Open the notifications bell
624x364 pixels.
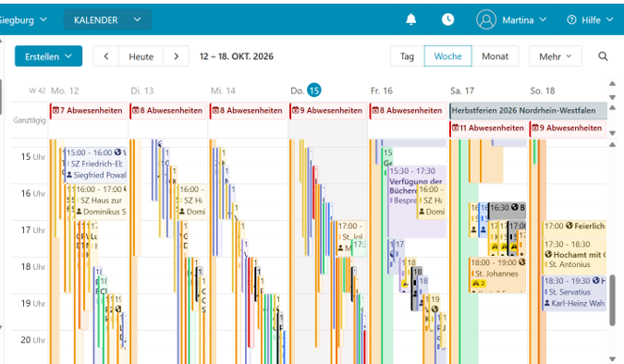[x=410, y=19]
